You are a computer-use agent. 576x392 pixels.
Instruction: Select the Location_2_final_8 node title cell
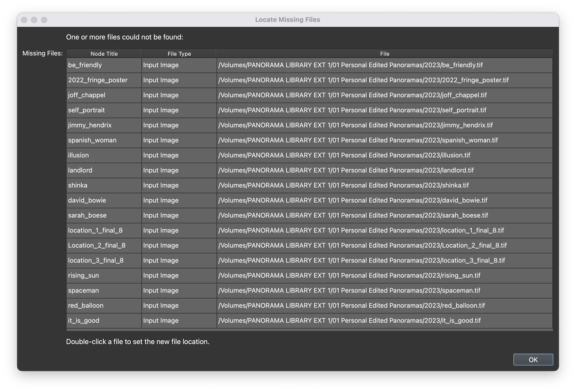coord(104,246)
